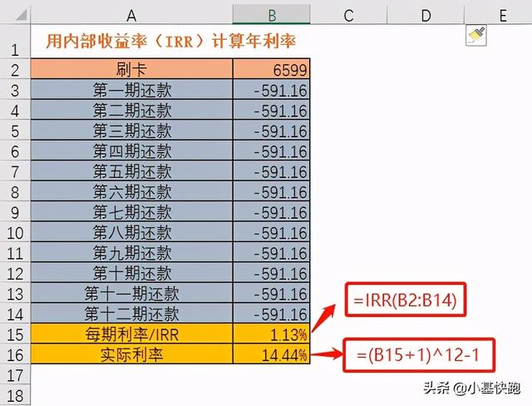532x406 pixels.
Task: Select row 2 header
Action: (x=15, y=69)
